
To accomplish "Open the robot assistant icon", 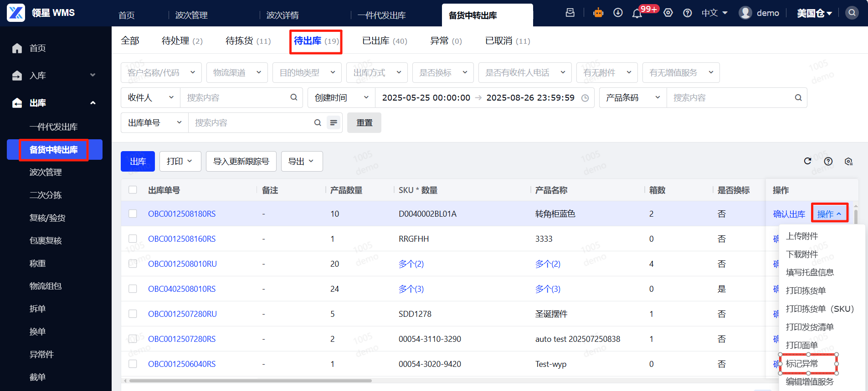I will point(598,13).
